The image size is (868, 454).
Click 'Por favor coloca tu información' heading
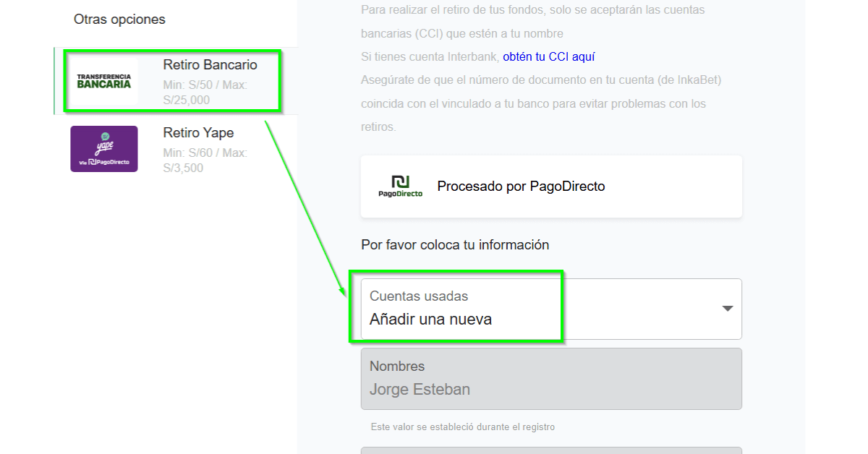[455, 244]
